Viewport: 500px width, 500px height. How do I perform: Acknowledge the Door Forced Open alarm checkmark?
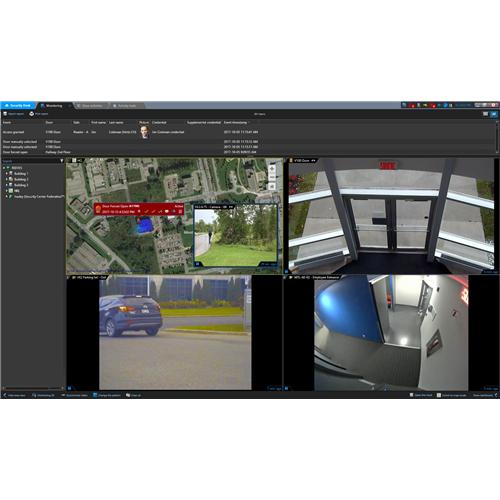146,212
